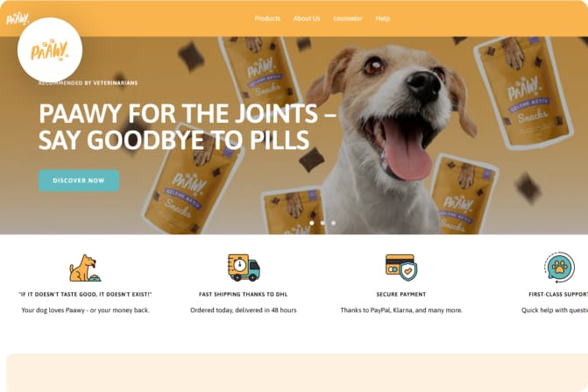Click the First-Class Support heading
588x392 pixels.
pos(558,295)
